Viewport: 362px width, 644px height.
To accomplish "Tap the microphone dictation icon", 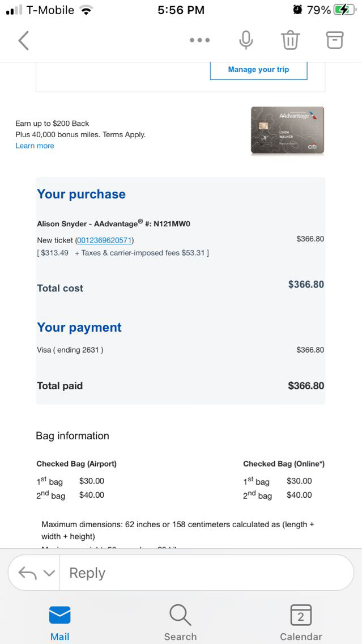I will 246,40.
